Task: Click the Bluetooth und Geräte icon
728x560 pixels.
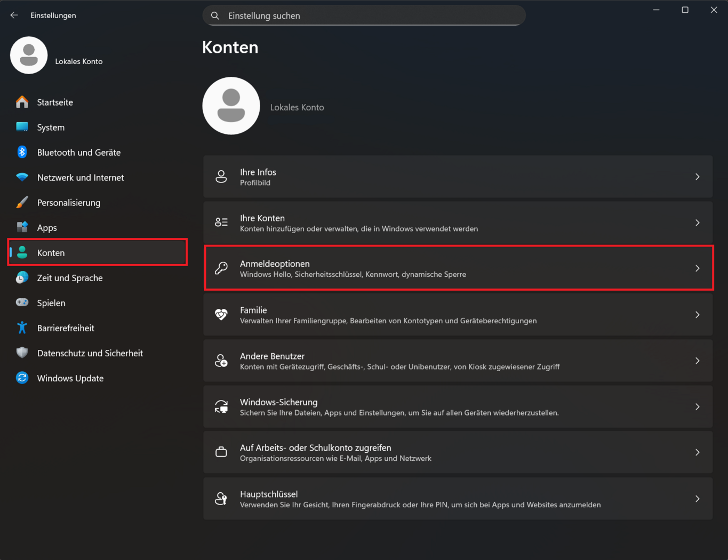Action: 22,152
